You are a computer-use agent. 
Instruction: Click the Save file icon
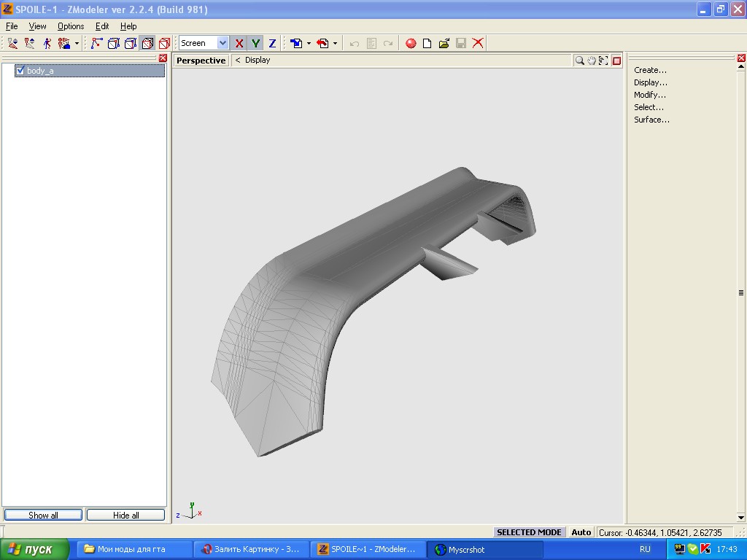click(x=461, y=44)
